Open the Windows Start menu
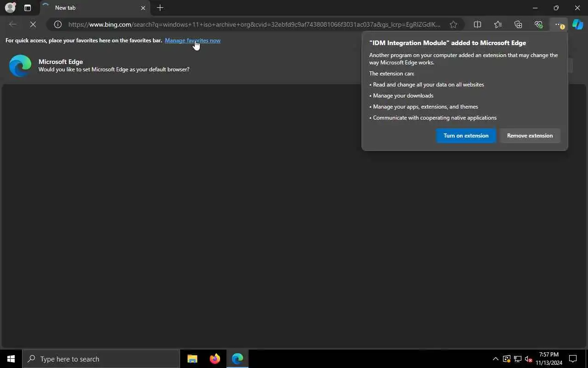This screenshot has width=588, height=368. [x=11, y=359]
